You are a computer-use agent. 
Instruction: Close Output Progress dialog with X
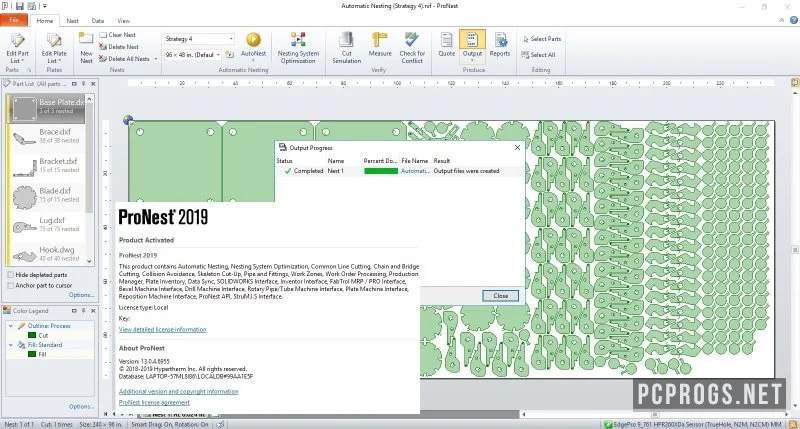(517, 147)
